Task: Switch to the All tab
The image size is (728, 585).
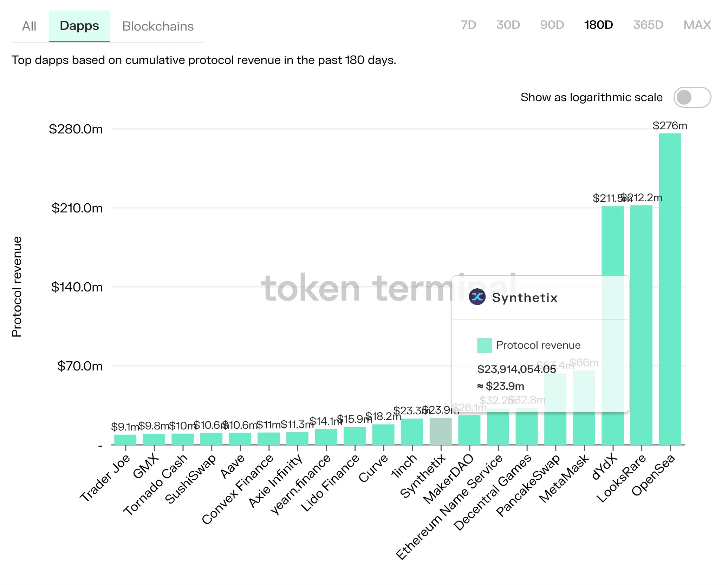Action: (x=29, y=26)
